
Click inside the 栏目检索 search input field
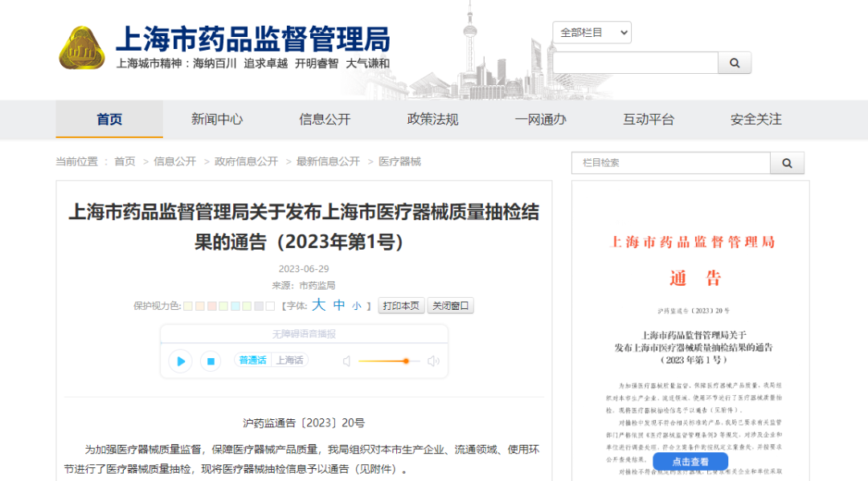tap(667, 162)
